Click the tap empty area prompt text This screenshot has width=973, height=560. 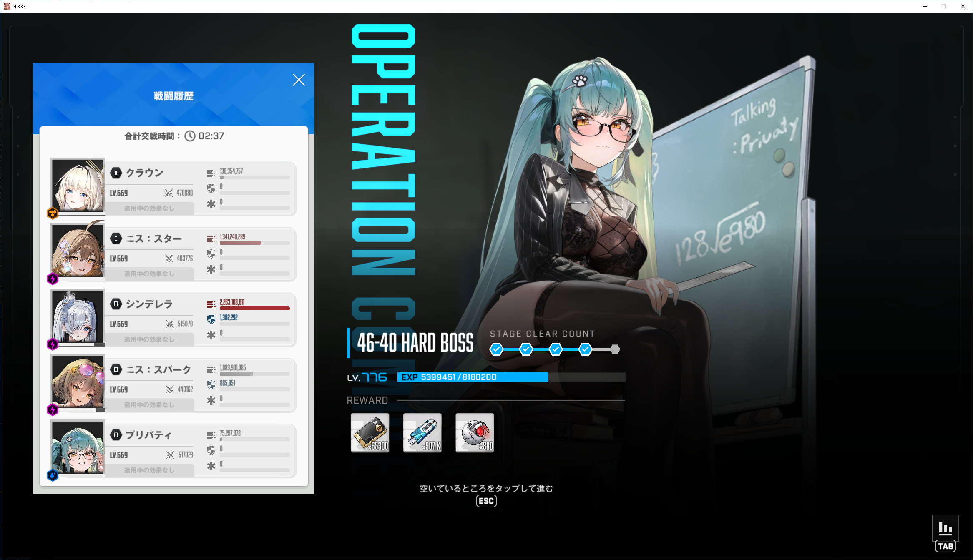point(486,488)
